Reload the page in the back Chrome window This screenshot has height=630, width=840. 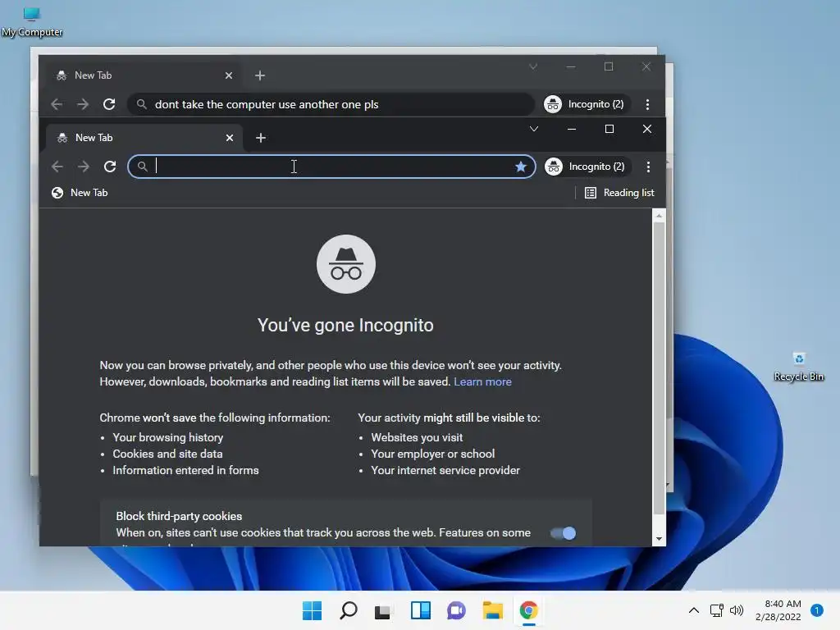click(x=109, y=104)
